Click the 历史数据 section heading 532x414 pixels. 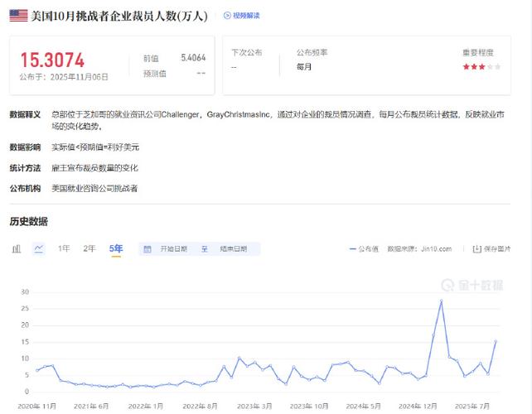click(29, 221)
